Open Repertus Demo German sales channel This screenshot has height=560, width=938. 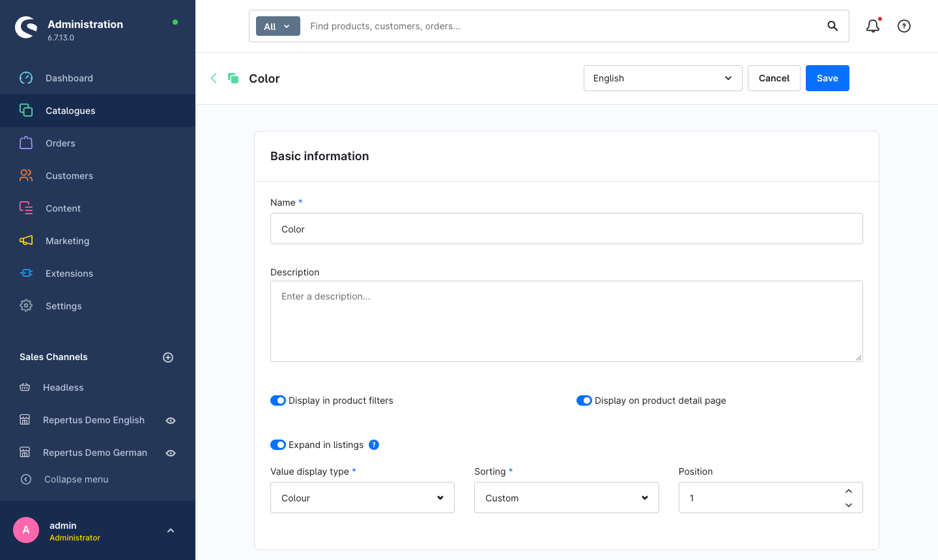[95, 453]
